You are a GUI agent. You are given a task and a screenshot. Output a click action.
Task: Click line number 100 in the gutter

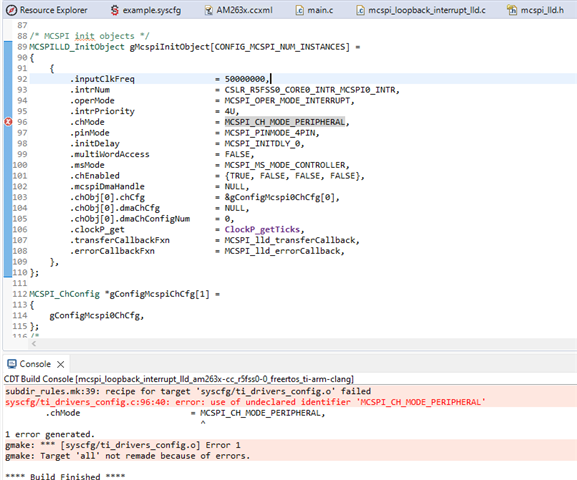click(x=20, y=165)
